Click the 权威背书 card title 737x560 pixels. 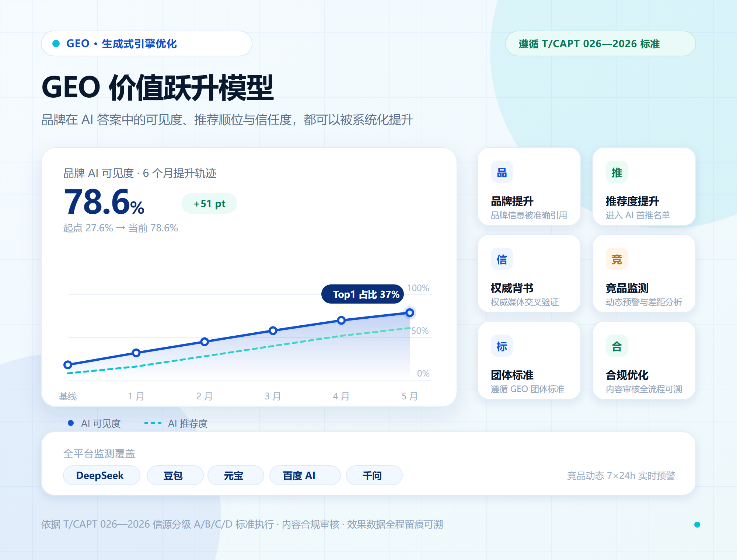click(x=512, y=288)
